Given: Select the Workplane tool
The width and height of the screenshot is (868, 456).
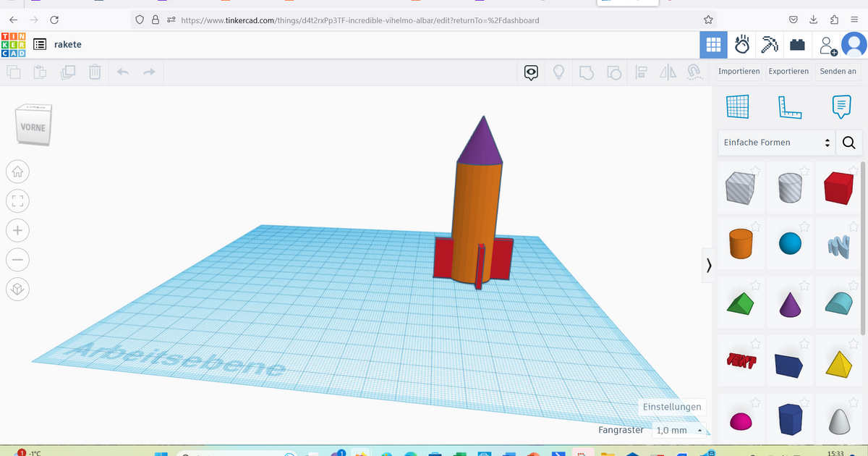Looking at the screenshot, I should pos(739,107).
